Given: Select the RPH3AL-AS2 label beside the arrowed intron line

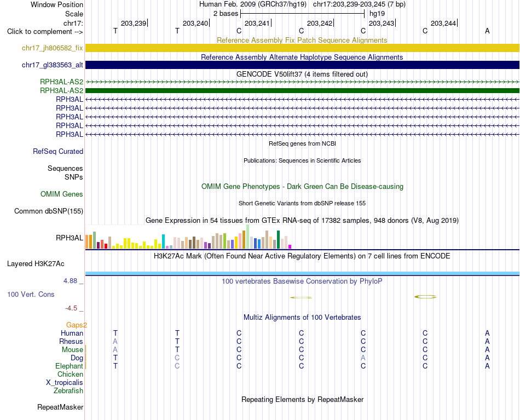Looking at the screenshot, I should click(x=62, y=82).
